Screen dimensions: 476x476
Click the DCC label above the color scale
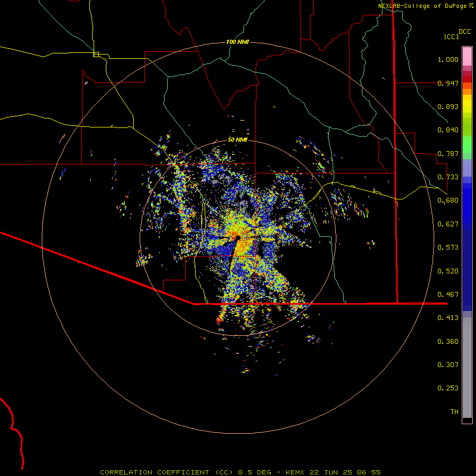(x=465, y=32)
